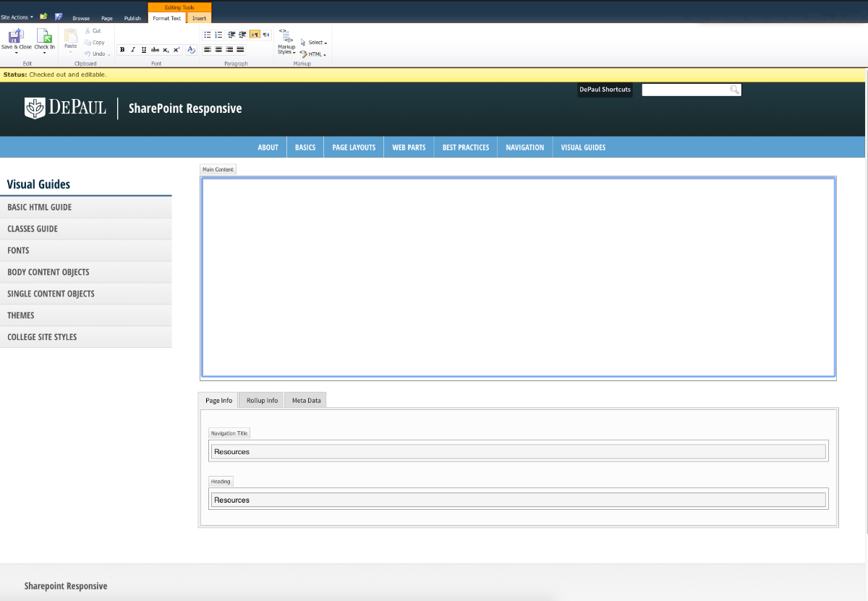This screenshot has width=868, height=601.
Task: Click into the Navigation Title field
Action: (518, 451)
